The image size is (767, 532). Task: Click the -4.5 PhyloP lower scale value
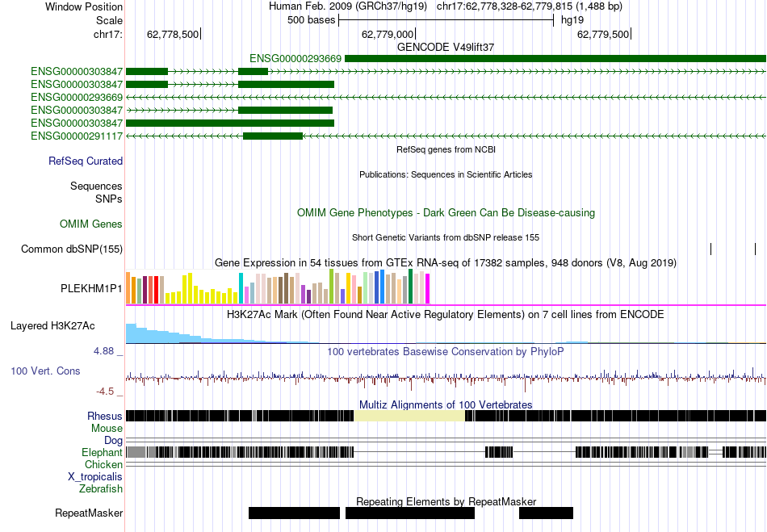(105, 392)
